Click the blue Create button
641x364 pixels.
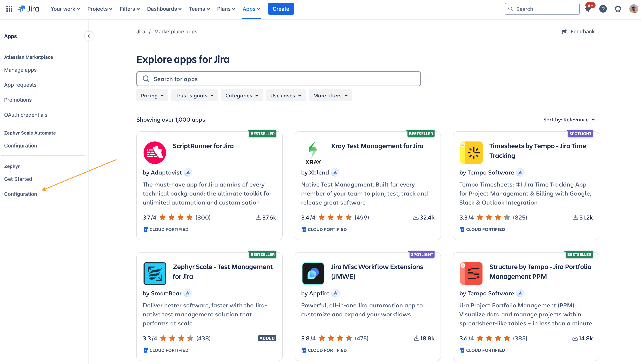(280, 9)
